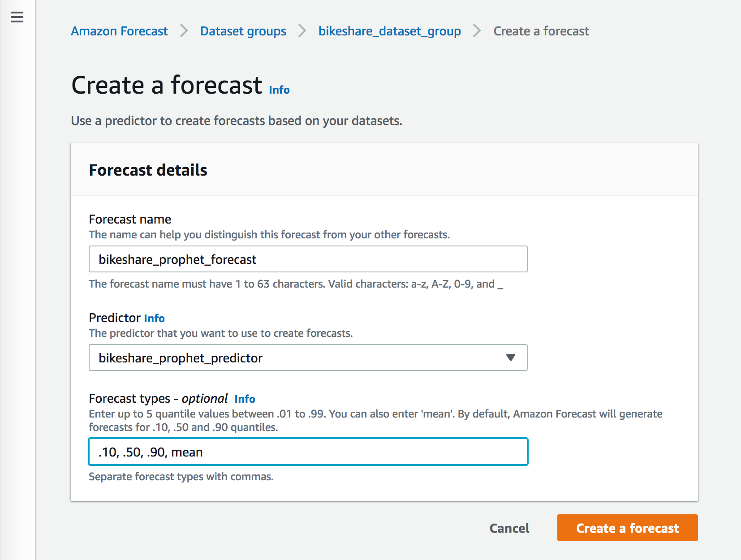The width and height of the screenshot is (741, 560).
Task: Click breadcrumb chevron after Dataset groups
Action: (x=302, y=31)
